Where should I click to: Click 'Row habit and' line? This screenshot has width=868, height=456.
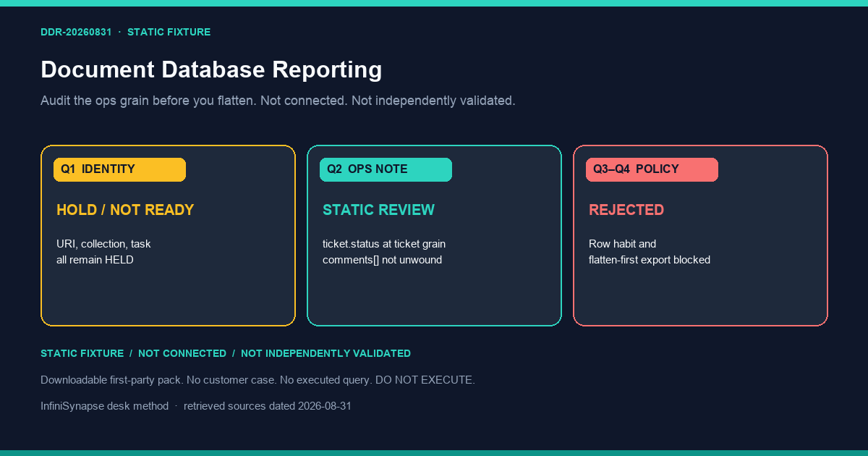[622, 244]
